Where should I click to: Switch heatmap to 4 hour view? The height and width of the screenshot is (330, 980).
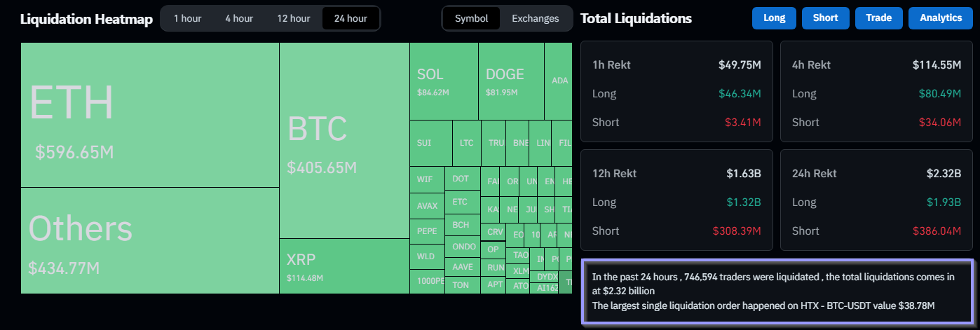239,18
